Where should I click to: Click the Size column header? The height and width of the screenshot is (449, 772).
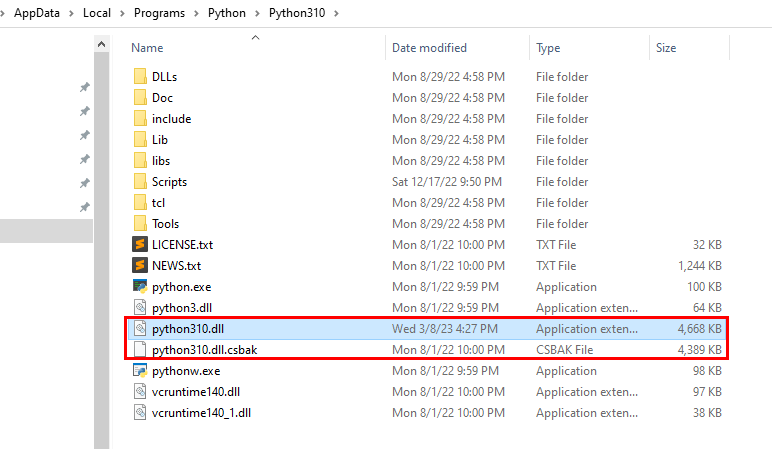(x=666, y=48)
